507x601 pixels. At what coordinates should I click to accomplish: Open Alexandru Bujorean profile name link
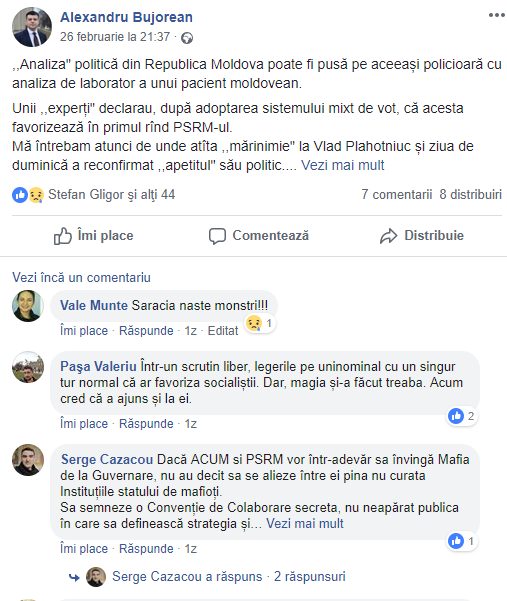click(x=126, y=17)
